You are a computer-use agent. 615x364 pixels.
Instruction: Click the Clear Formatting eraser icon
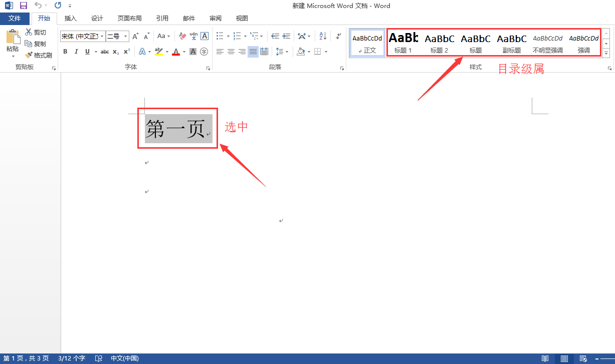pyautogui.click(x=182, y=36)
